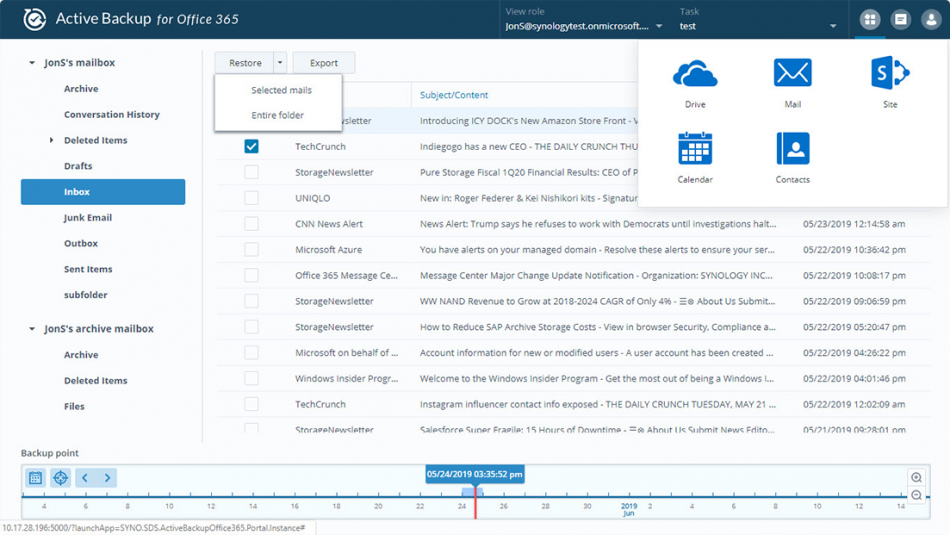Image resolution: width=950 pixels, height=535 pixels.
Task: Open the Junk Email folder
Action: click(x=88, y=218)
